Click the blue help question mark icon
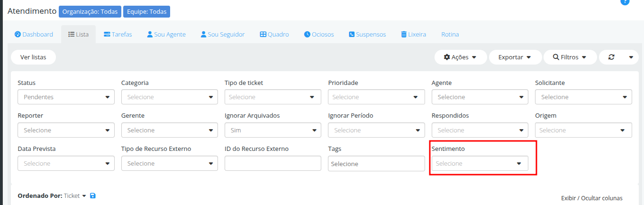Image resolution: width=644 pixels, height=205 pixels. [x=625, y=1]
